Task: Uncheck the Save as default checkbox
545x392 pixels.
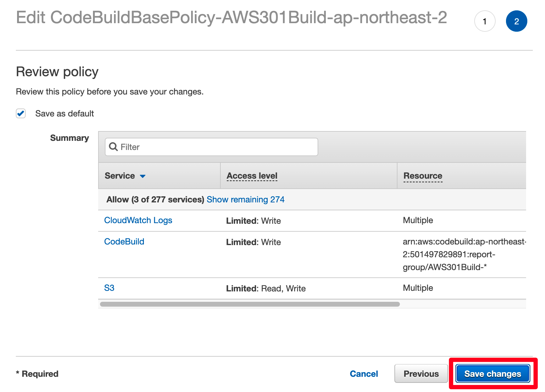Action: tap(21, 113)
